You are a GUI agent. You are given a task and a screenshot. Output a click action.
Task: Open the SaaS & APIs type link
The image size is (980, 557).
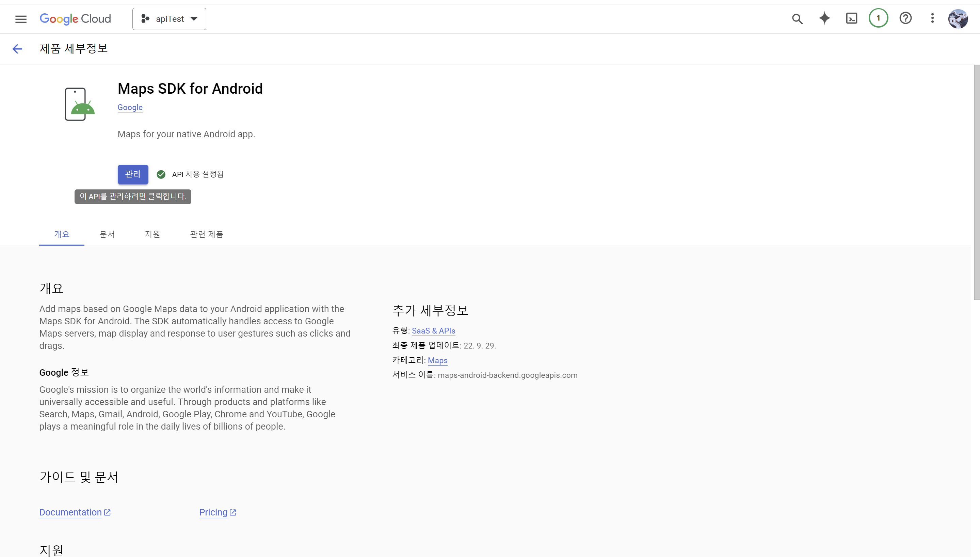[x=433, y=331]
